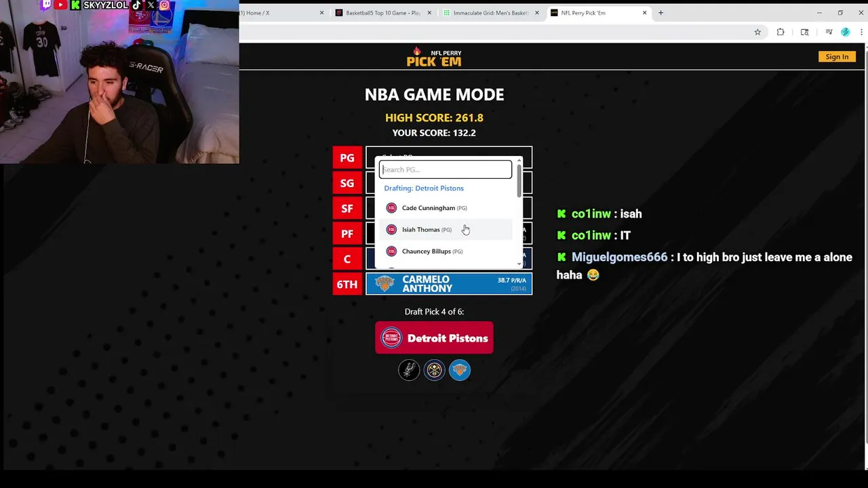Screen dimensions: 868x488
Task: Minimize the browser window
Action: pos(819,13)
